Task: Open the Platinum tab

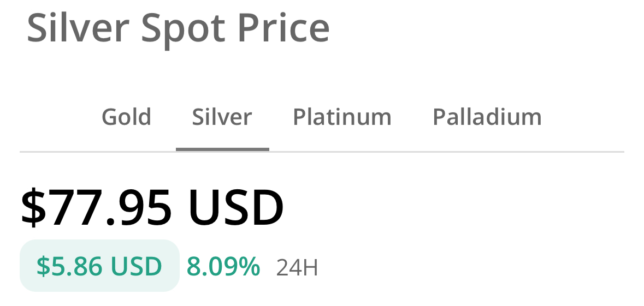Action: (x=342, y=117)
